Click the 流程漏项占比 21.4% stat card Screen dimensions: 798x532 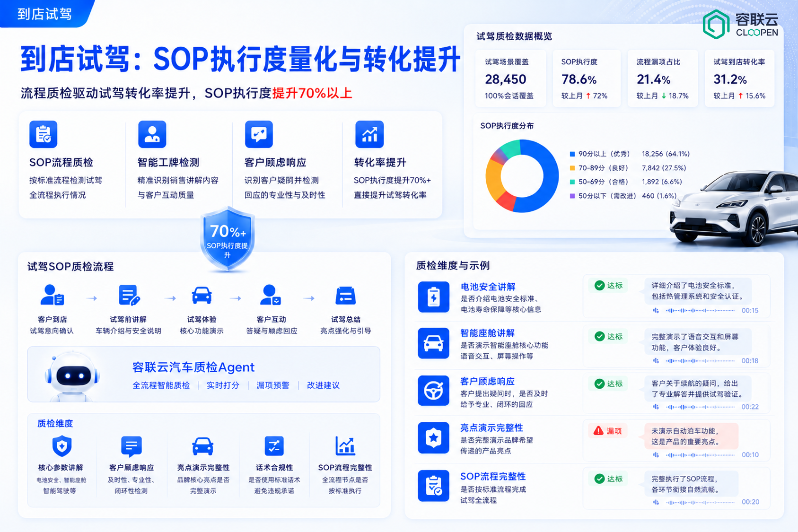pos(662,78)
